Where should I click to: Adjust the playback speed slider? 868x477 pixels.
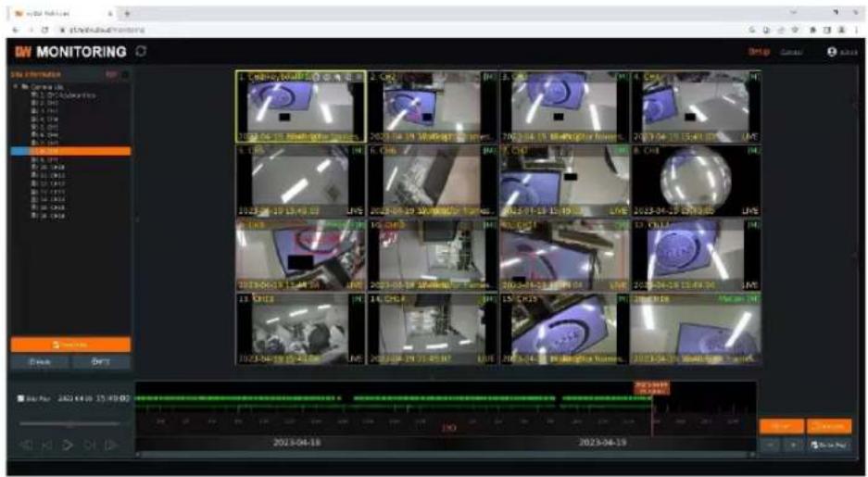coord(69,424)
